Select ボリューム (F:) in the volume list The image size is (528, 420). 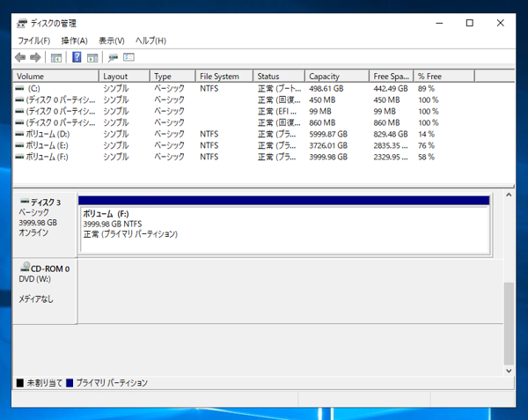tap(48, 157)
